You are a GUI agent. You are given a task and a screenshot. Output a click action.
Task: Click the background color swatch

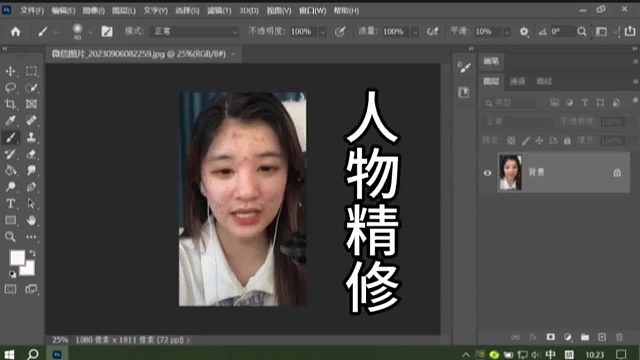[28, 269]
